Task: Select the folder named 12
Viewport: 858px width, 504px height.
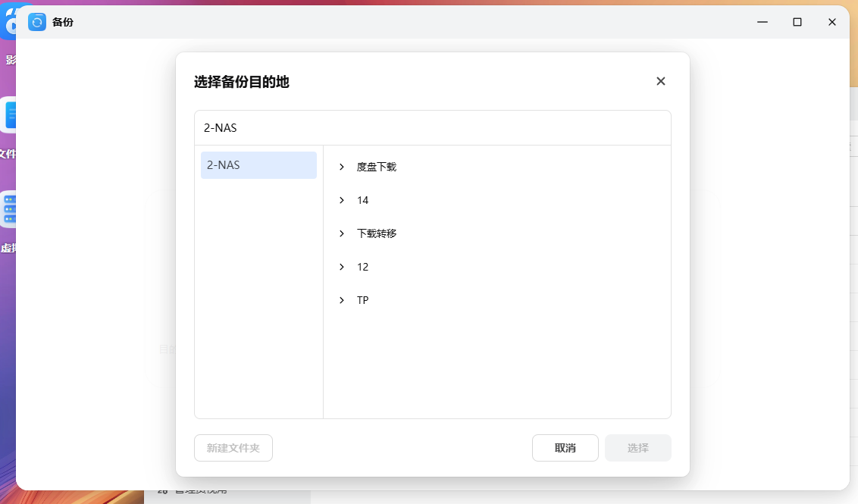Action: (x=363, y=267)
